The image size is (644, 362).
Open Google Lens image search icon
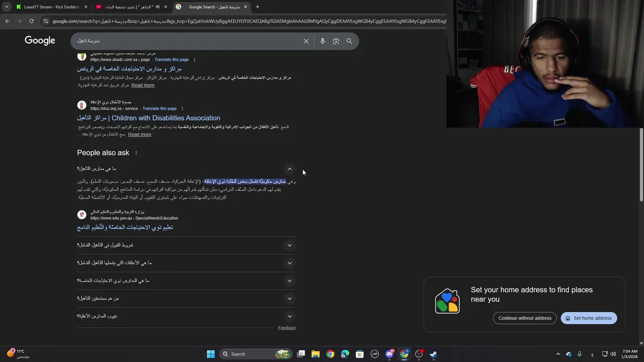click(336, 41)
